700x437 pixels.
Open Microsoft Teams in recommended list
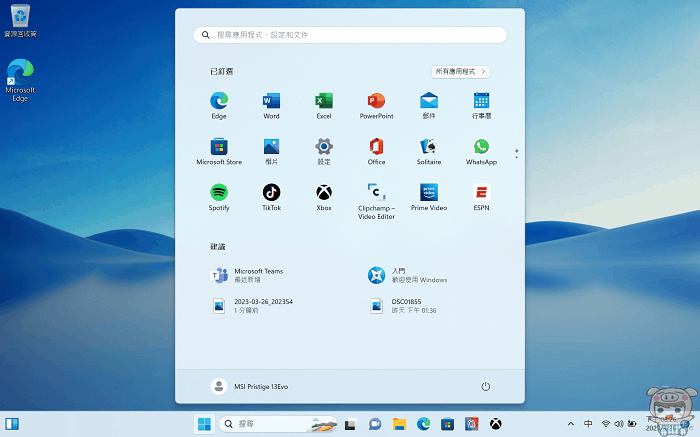[x=247, y=275]
